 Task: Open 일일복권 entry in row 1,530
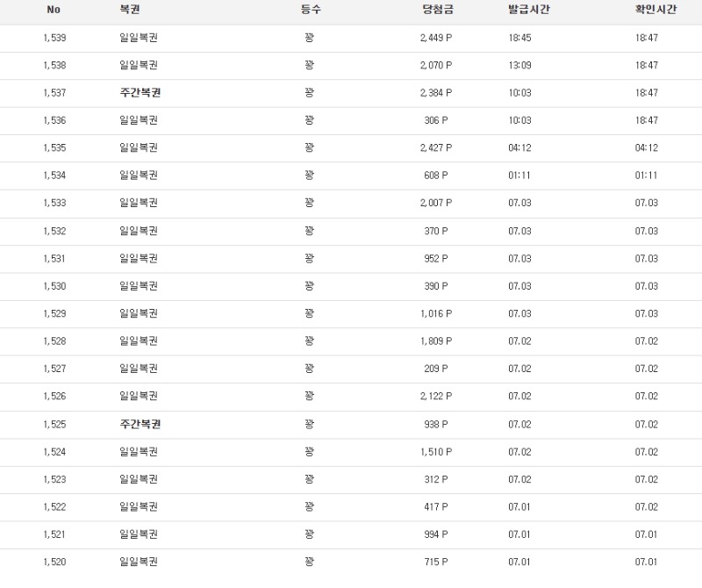[139, 286]
